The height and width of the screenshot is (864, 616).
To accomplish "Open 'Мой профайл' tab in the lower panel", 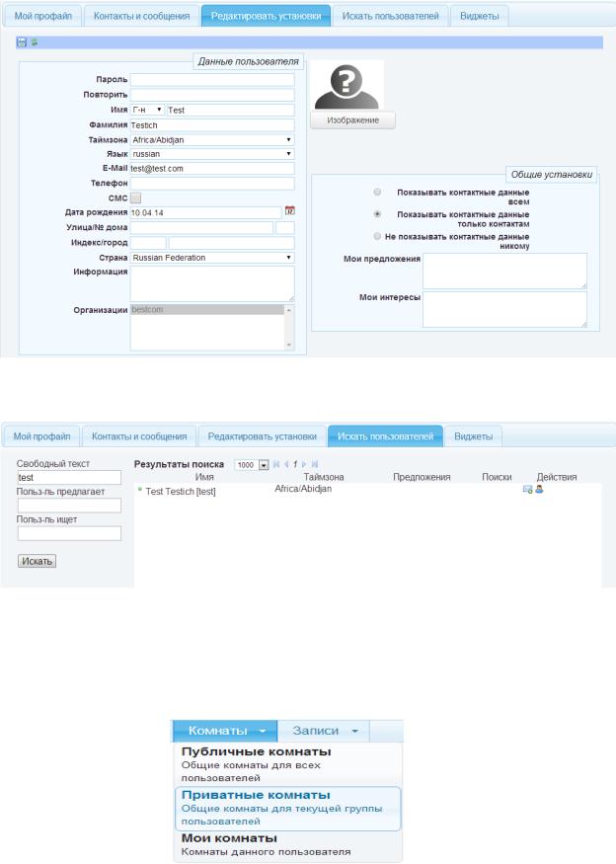I will pyautogui.click(x=41, y=436).
